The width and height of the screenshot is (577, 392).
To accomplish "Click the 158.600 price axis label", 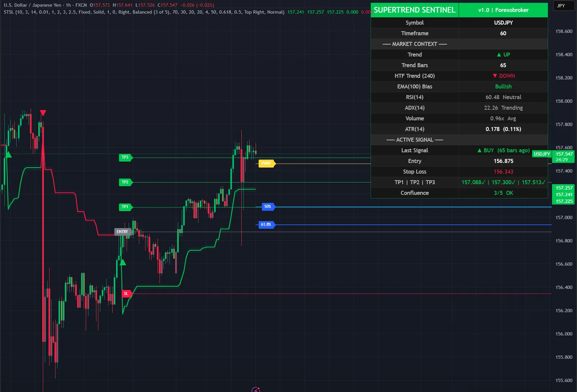I will pyautogui.click(x=564, y=31).
